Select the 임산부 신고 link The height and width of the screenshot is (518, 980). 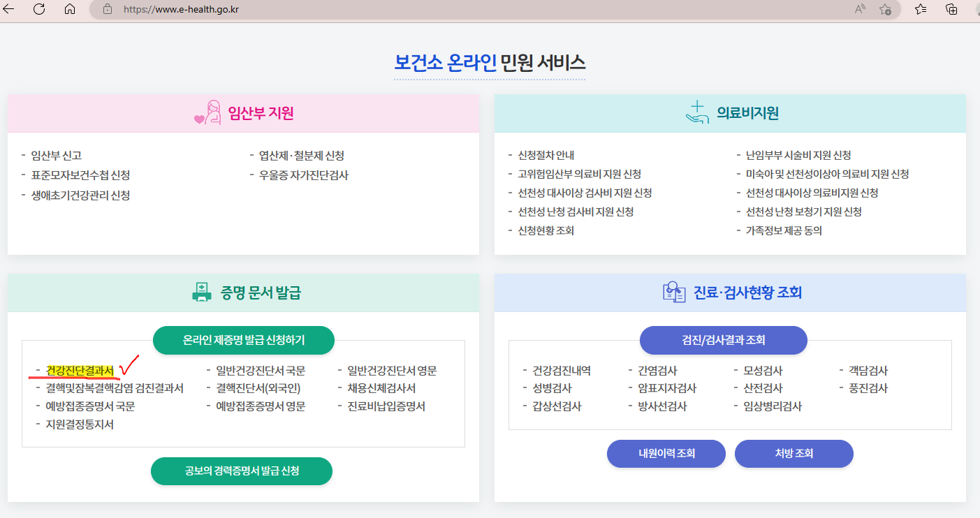(56, 156)
